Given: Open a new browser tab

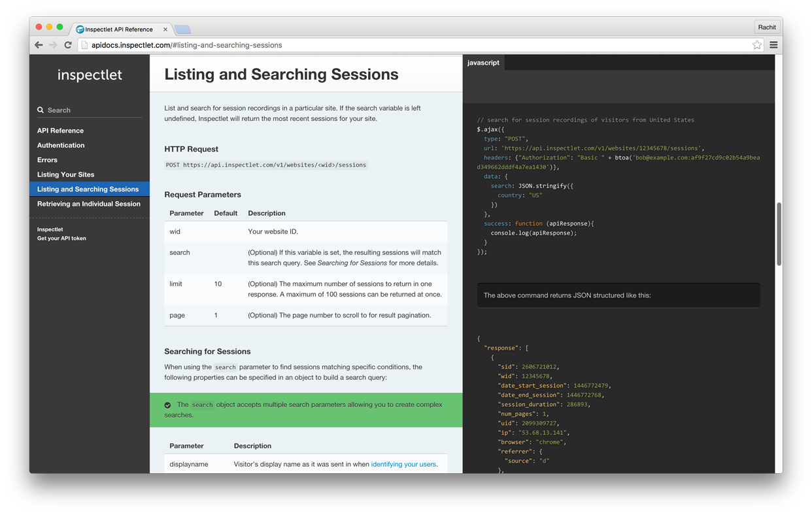Looking at the screenshot, I should pos(183,29).
